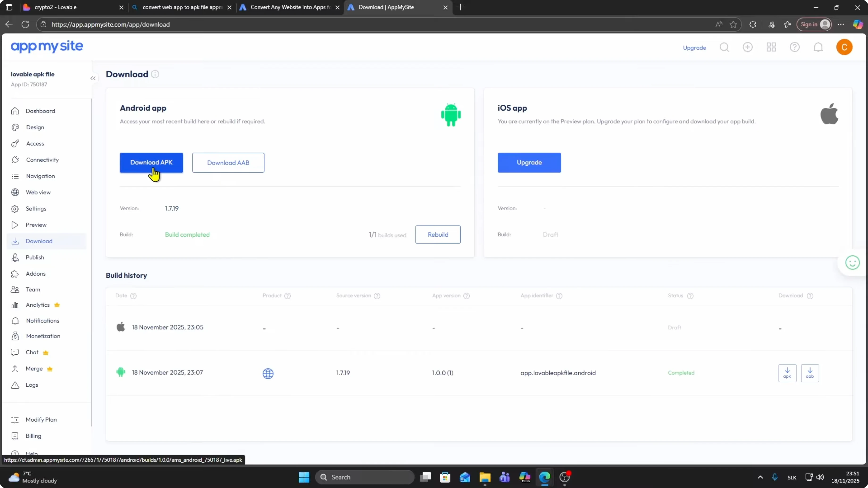Screen dimensions: 868x488
Task: Open the apps grid icon in header
Action: point(771,47)
